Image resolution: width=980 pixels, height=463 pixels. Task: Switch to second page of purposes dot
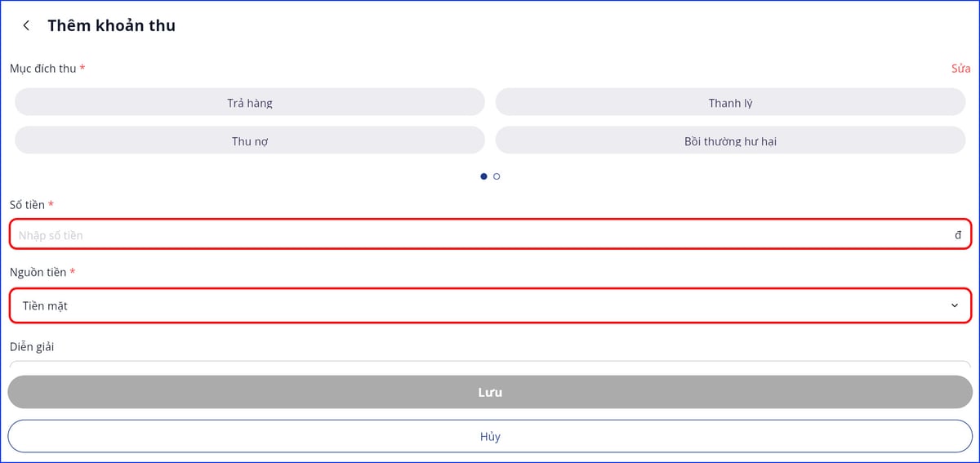pyautogui.click(x=497, y=176)
